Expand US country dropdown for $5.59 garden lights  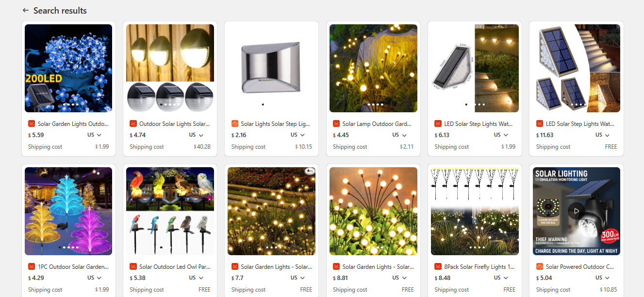tap(95, 135)
